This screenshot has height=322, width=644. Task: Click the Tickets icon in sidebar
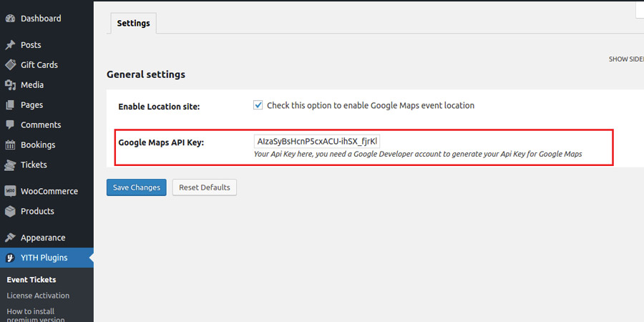pyautogui.click(x=10, y=165)
